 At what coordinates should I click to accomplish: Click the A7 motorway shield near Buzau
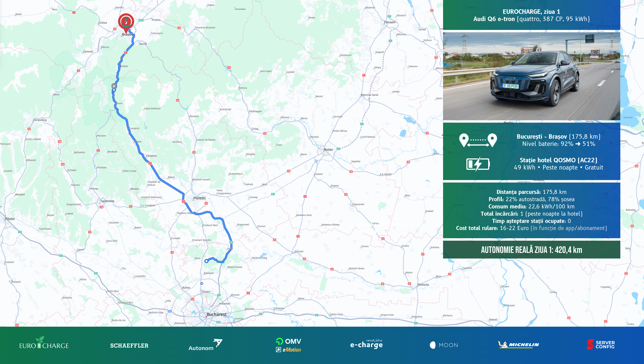tap(338, 149)
